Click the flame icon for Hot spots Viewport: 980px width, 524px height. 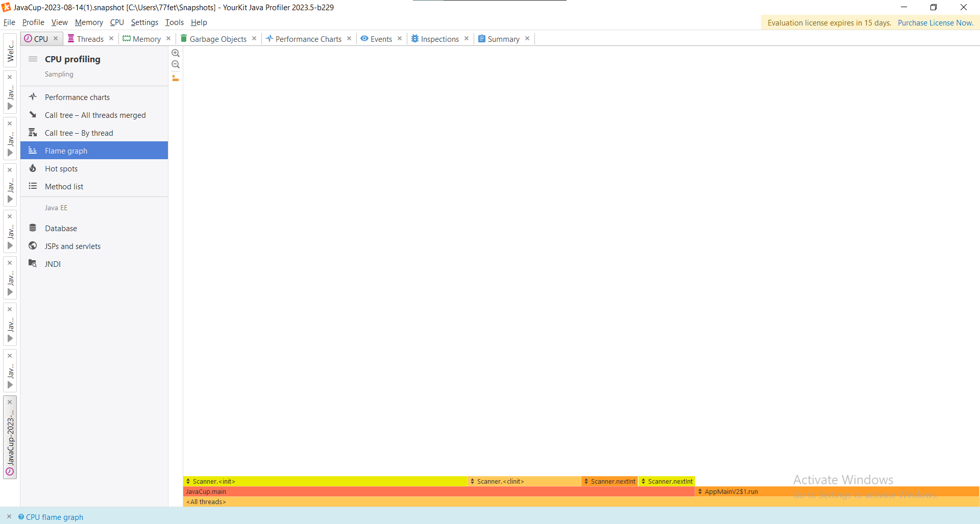pos(33,168)
